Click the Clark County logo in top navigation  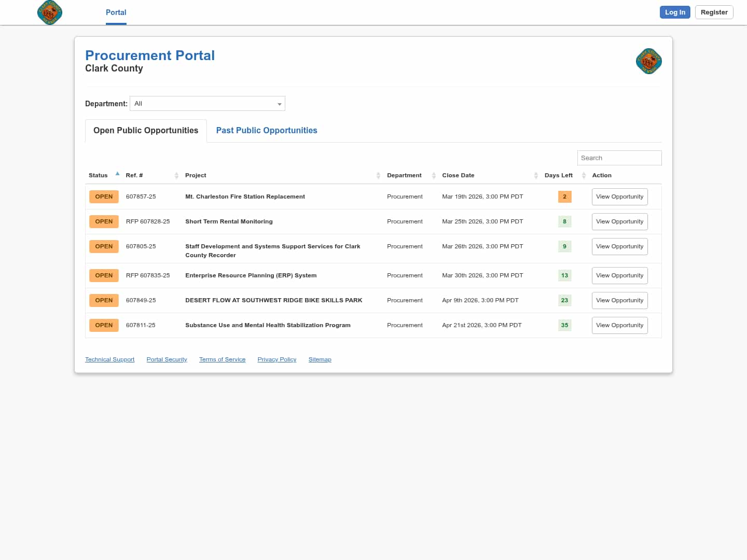pos(50,12)
